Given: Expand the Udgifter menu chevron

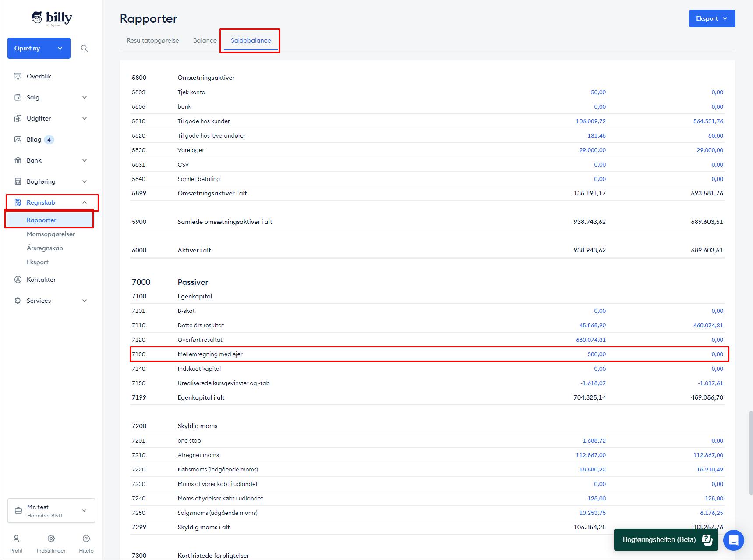Looking at the screenshot, I should click(x=85, y=118).
